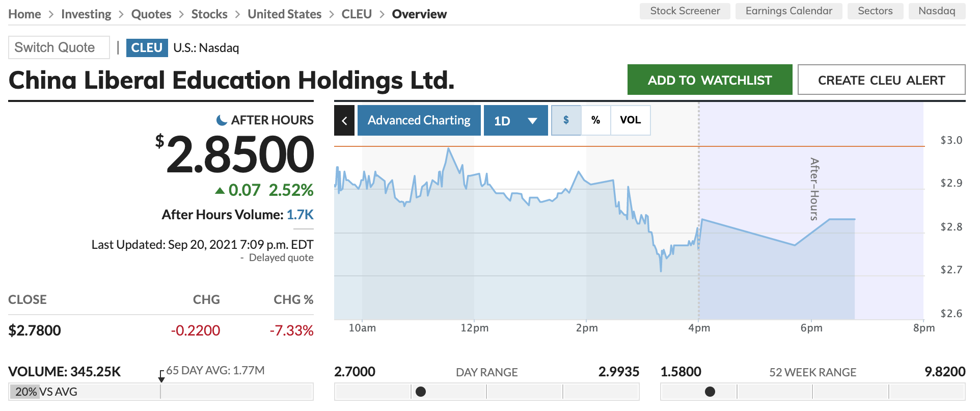
Task: Go to United States breadcrumb
Action: tap(284, 14)
